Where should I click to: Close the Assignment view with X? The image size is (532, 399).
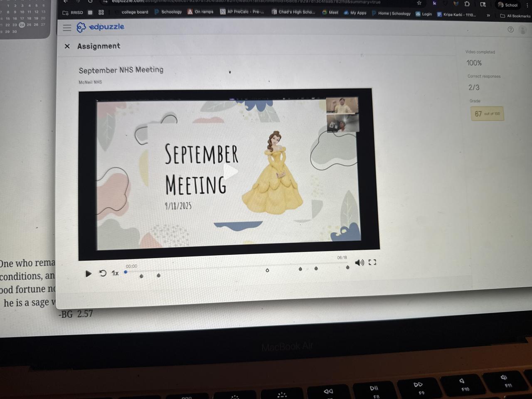tap(67, 46)
